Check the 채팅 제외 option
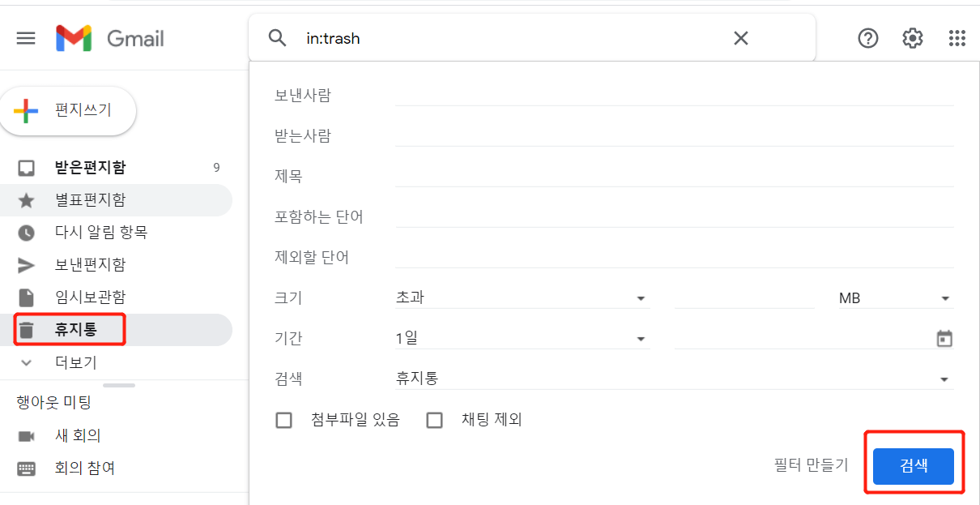 coord(435,420)
